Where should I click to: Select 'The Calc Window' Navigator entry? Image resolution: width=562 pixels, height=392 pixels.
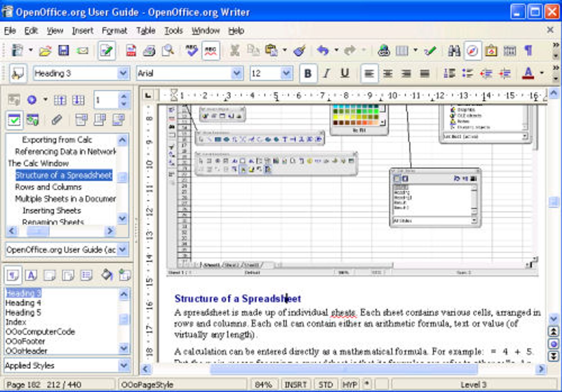tap(38, 163)
